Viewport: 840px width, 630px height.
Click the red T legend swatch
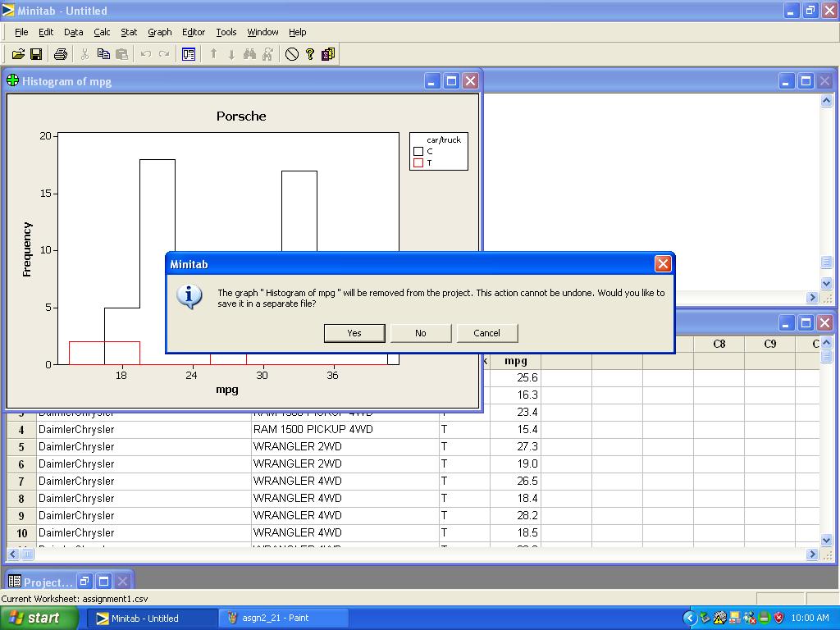click(418, 163)
